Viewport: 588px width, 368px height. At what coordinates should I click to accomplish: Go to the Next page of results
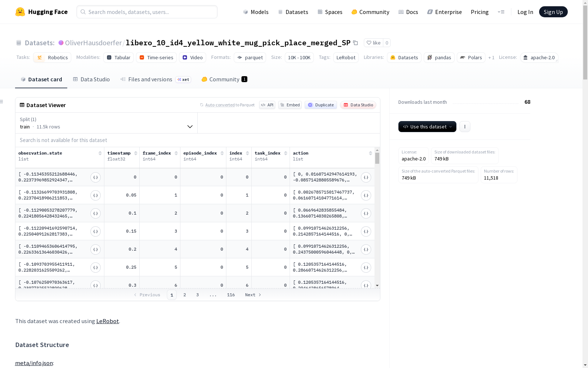[x=253, y=295]
